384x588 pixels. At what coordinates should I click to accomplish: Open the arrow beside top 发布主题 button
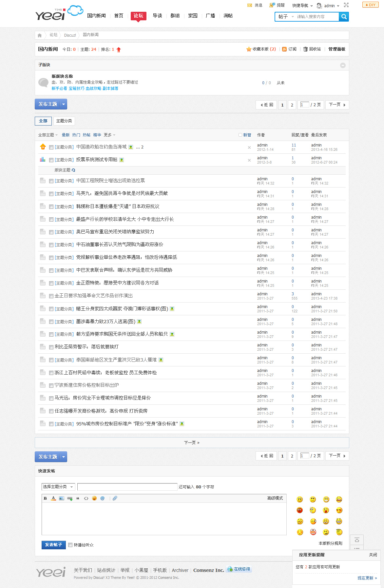click(x=64, y=104)
